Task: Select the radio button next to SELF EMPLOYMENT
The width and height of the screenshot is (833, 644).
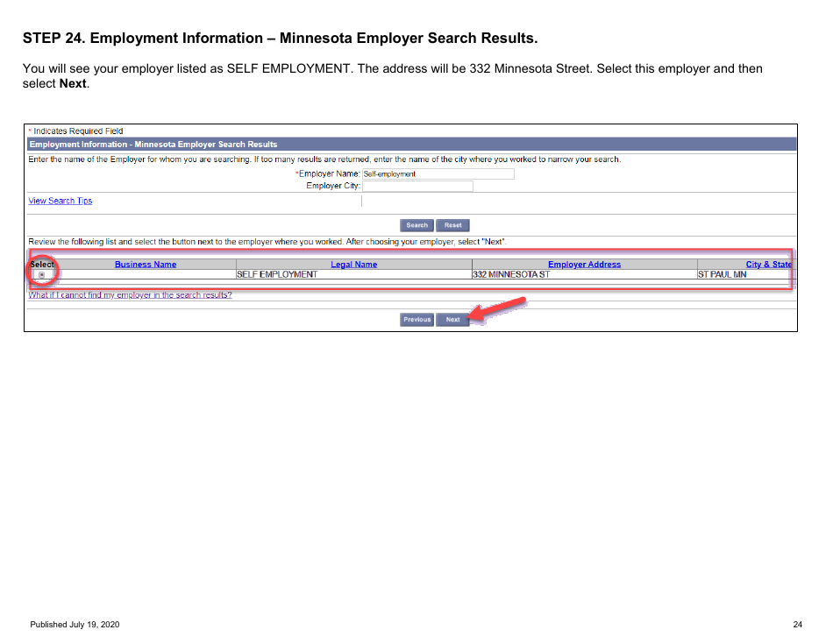Action: 41,273
